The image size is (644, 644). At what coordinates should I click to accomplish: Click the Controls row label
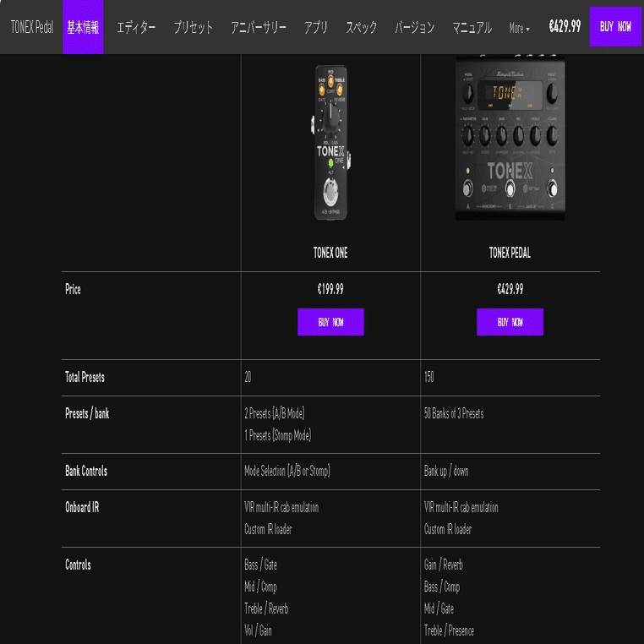click(78, 565)
